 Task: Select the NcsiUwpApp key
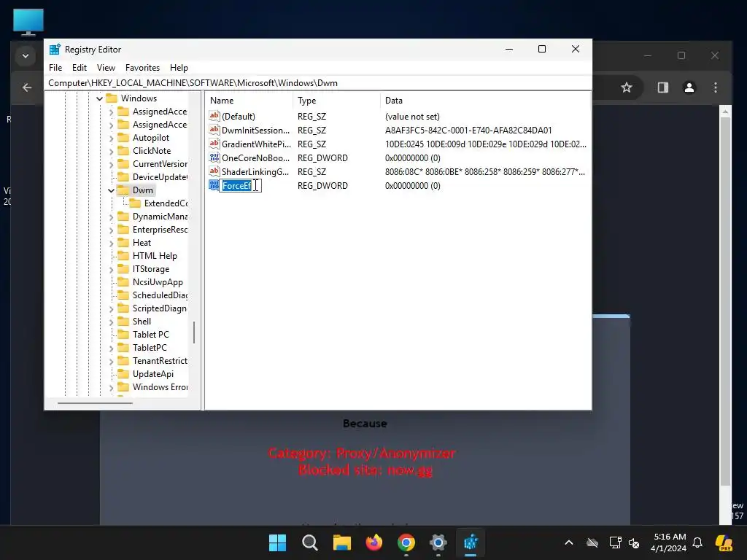coord(158,282)
